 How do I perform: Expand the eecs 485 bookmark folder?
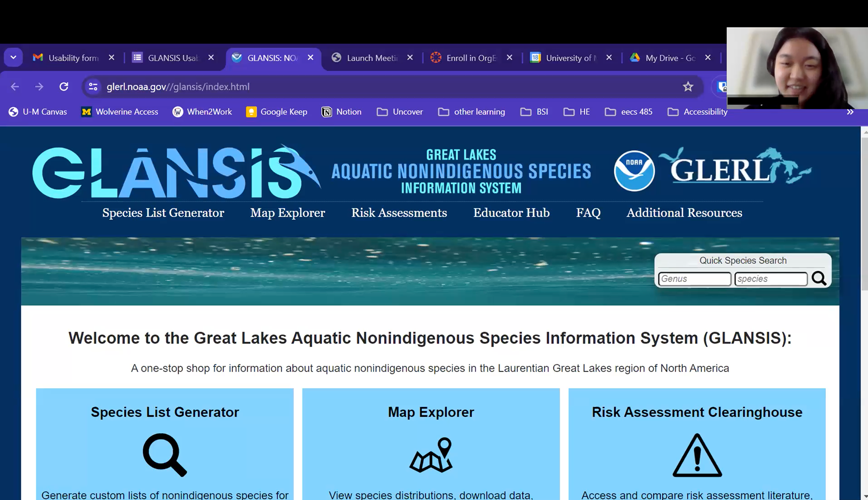pyautogui.click(x=629, y=112)
